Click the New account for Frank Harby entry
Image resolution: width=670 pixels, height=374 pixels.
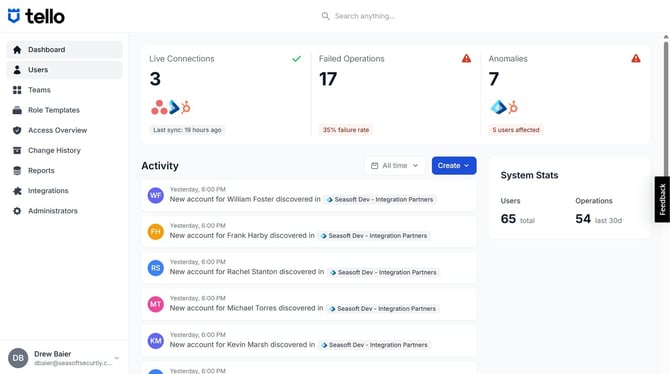click(309, 232)
